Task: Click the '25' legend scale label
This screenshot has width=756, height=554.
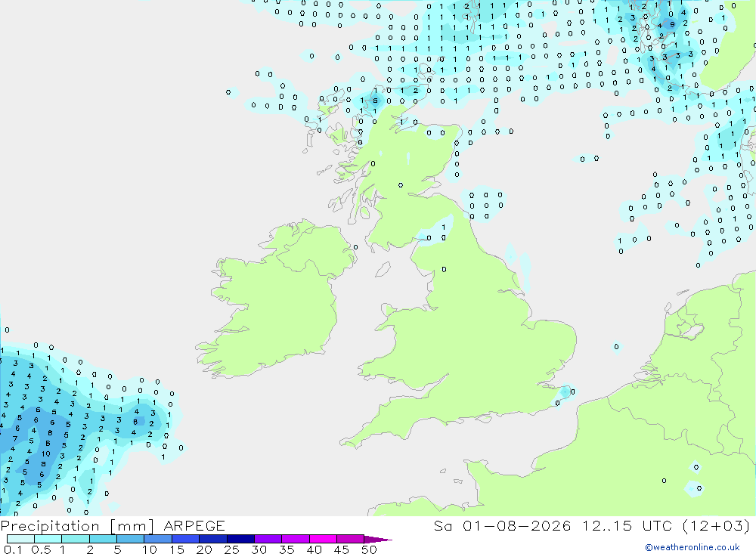Action: click(232, 549)
